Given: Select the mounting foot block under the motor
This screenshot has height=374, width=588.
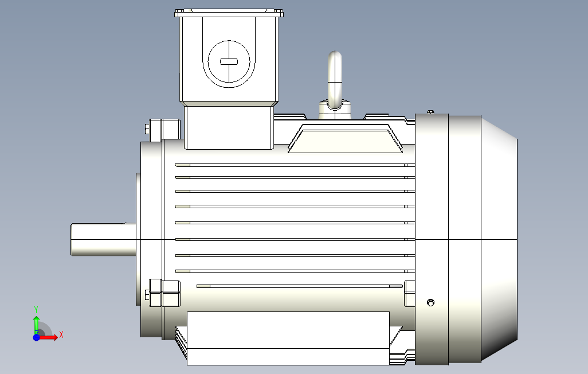Looking at the screenshot, I should [288, 338].
